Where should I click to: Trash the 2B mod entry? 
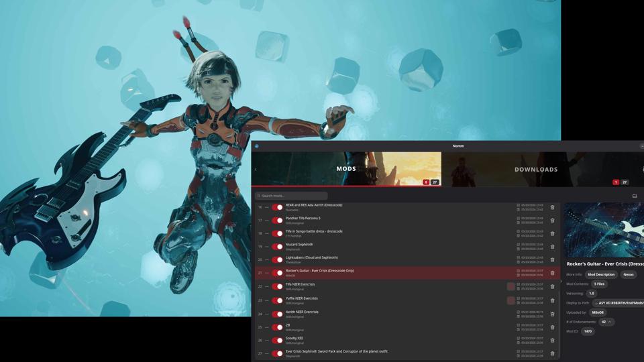(x=552, y=327)
